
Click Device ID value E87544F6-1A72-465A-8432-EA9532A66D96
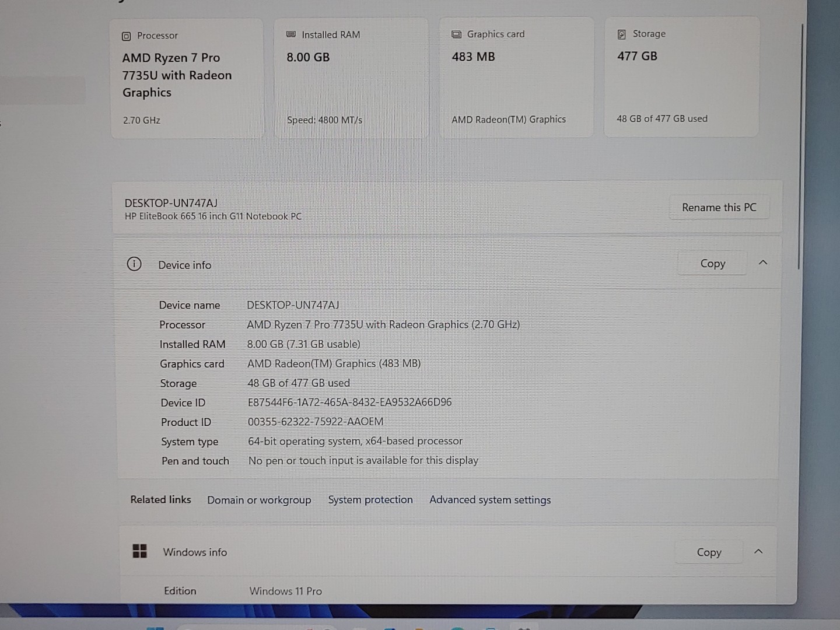[349, 402]
